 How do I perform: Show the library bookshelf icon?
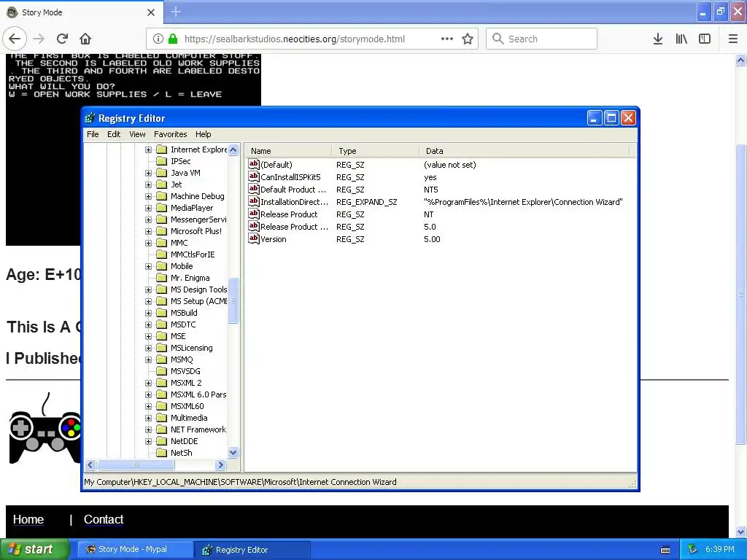pos(681,39)
